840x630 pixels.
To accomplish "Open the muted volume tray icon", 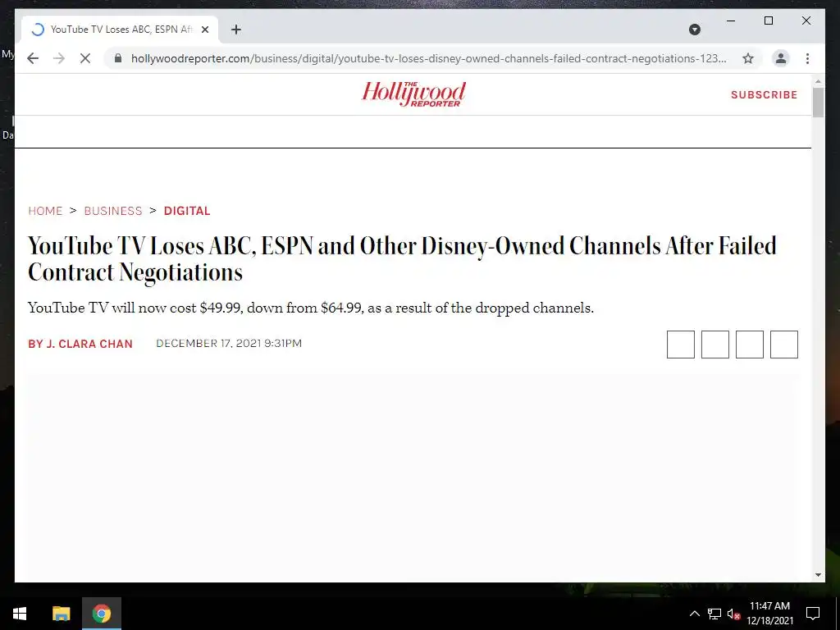I will (x=733, y=614).
